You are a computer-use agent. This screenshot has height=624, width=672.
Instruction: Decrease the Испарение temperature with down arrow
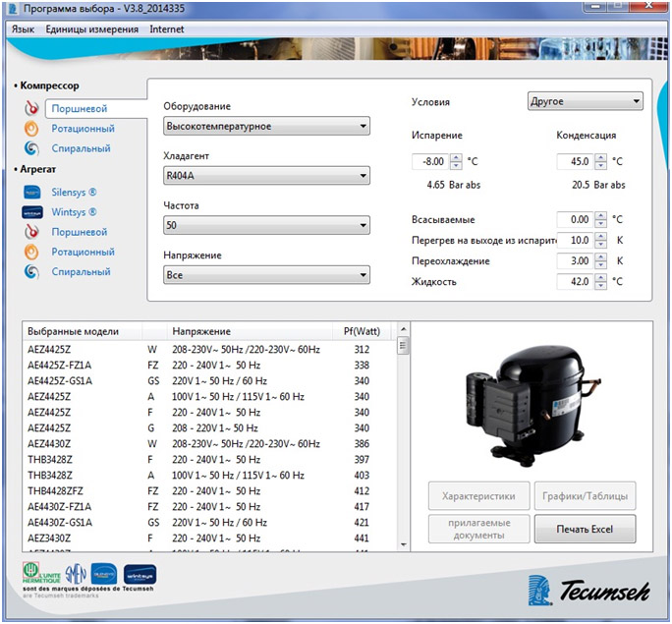pyautogui.click(x=456, y=165)
